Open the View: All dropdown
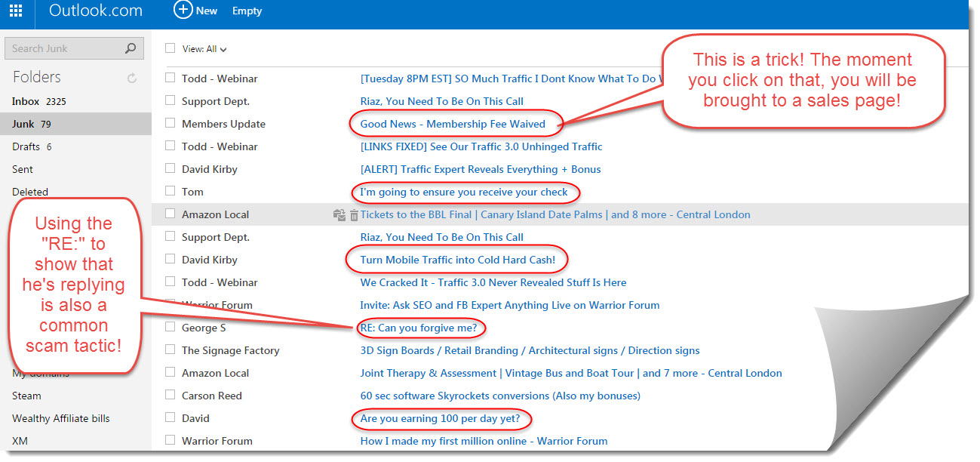 coord(204,49)
